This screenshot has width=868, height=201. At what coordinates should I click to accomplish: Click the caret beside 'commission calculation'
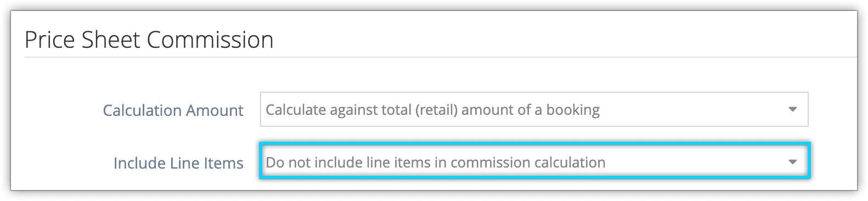(792, 162)
